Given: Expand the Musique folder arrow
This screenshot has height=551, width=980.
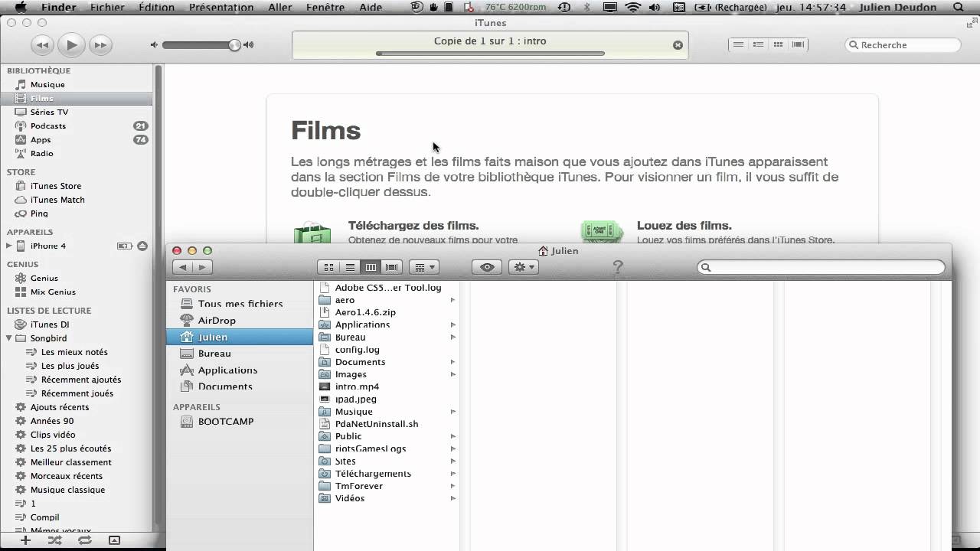Looking at the screenshot, I should click(452, 412).
